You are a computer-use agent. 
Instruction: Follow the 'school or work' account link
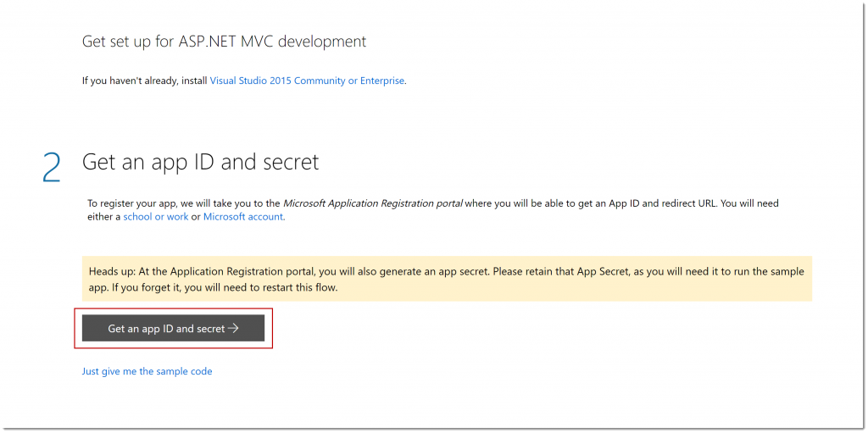(x=155, y=217)
